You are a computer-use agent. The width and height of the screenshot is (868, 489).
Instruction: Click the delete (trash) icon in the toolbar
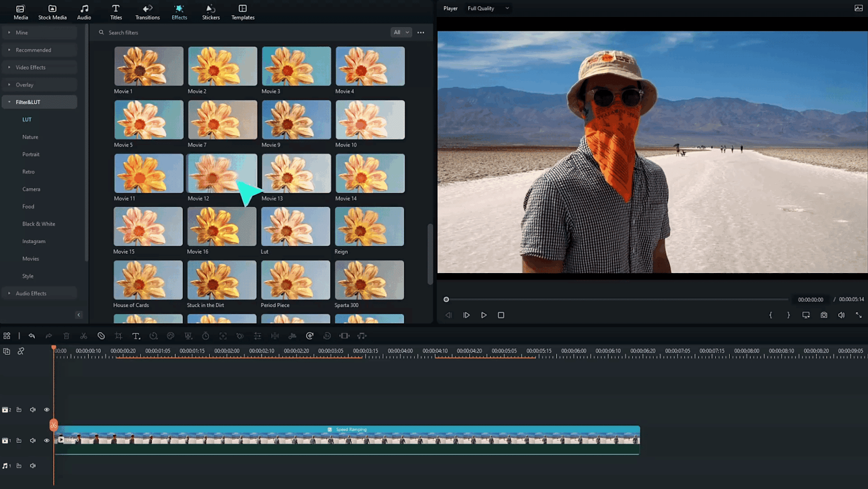66,335
